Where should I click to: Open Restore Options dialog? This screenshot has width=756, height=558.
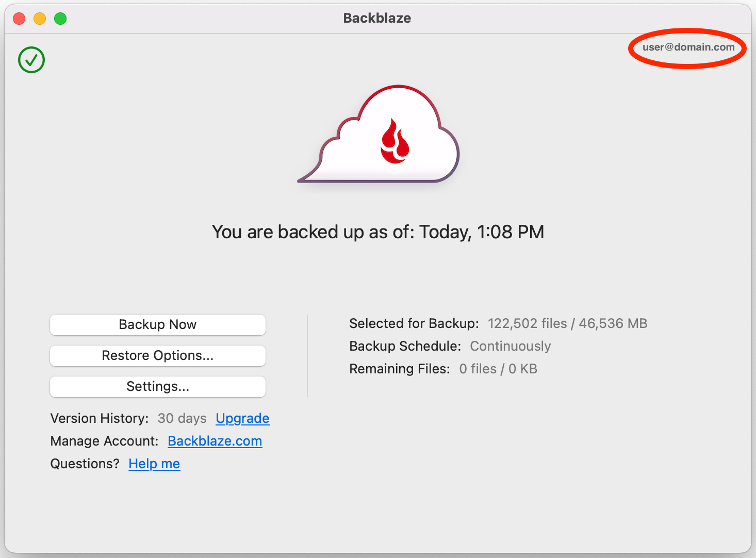(158, 355)
